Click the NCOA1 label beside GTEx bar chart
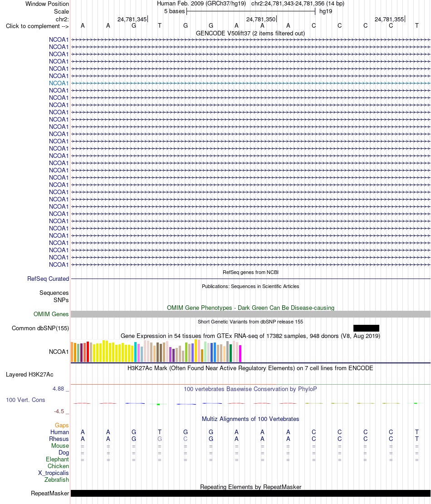 (59, 352)
